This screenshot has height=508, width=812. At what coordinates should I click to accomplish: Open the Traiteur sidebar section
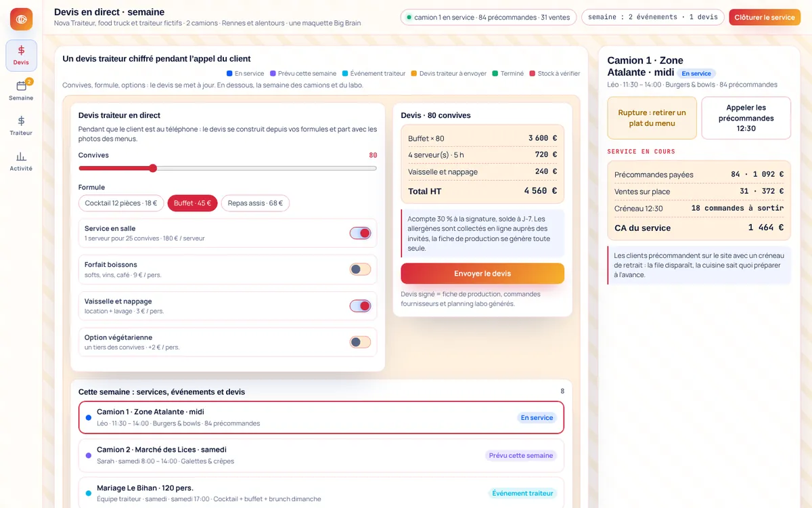click(21, 125)
